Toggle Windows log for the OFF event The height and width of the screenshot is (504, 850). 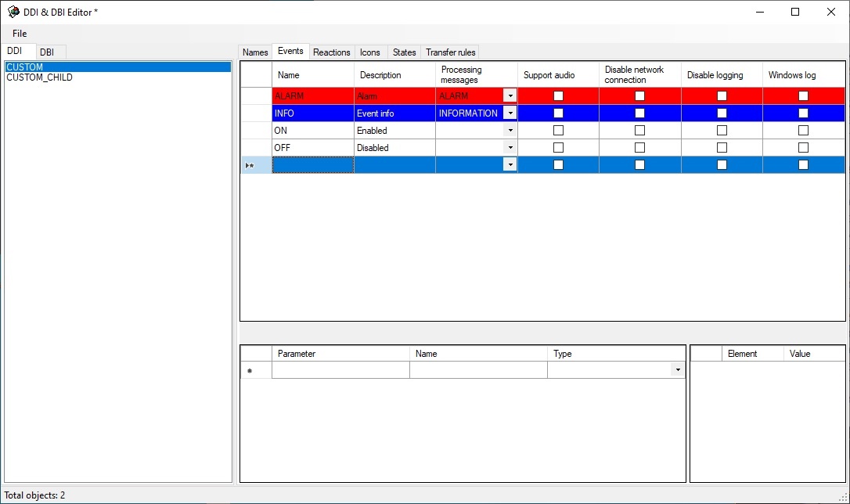point(803,148)
